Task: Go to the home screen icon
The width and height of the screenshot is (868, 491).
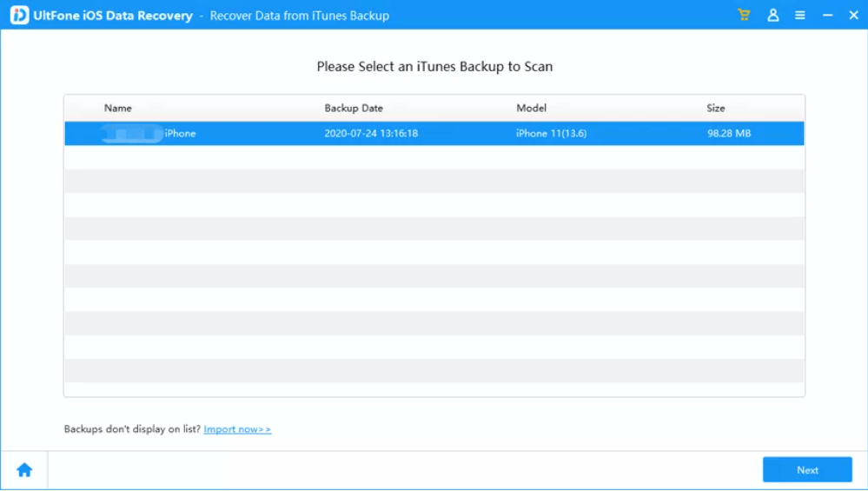Action: coord(24,470)
